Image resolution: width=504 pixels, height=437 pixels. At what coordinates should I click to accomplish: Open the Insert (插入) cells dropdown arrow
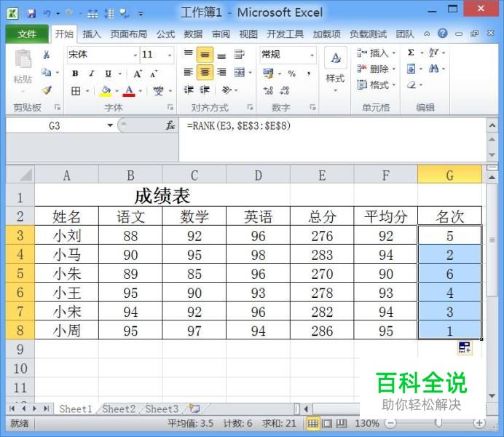[394, 52]
